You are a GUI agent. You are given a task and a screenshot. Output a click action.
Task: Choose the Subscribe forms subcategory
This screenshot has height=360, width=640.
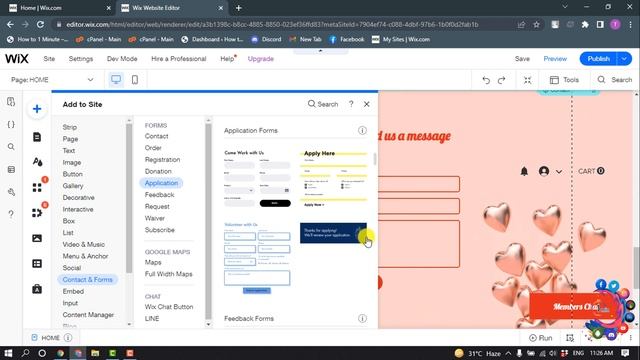160,230
